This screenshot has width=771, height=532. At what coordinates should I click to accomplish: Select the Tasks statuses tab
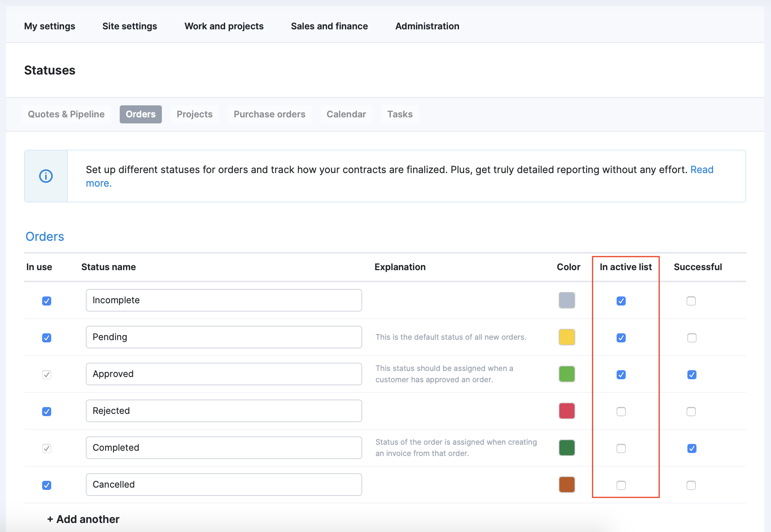[x=400, y=114]
